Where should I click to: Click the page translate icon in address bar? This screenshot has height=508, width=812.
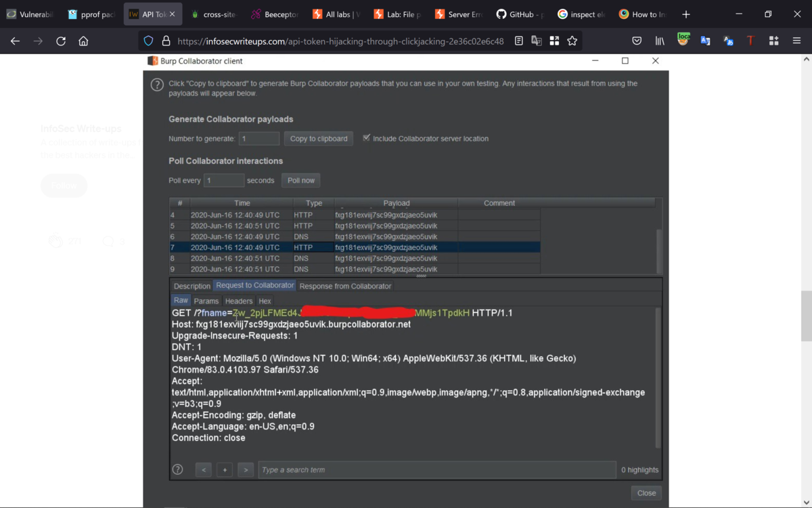point(537,41)
